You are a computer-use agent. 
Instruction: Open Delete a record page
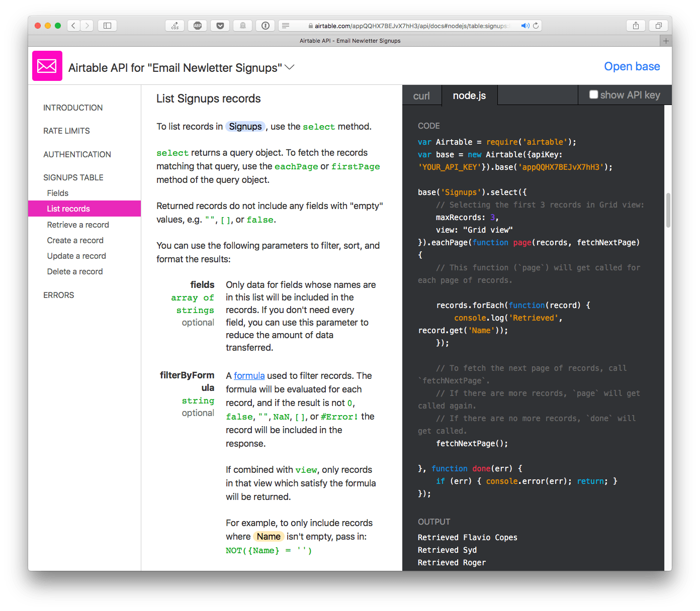(74, 271)
